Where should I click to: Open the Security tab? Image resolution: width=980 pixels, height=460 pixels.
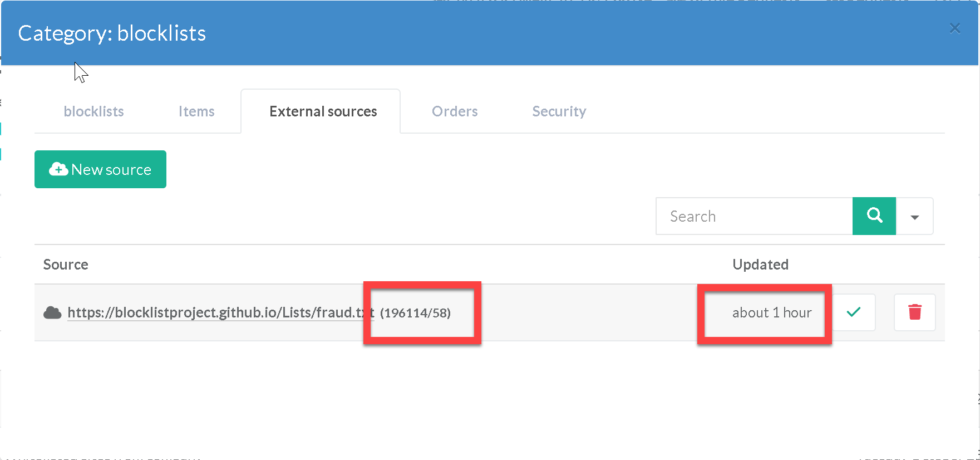(559, 111)
